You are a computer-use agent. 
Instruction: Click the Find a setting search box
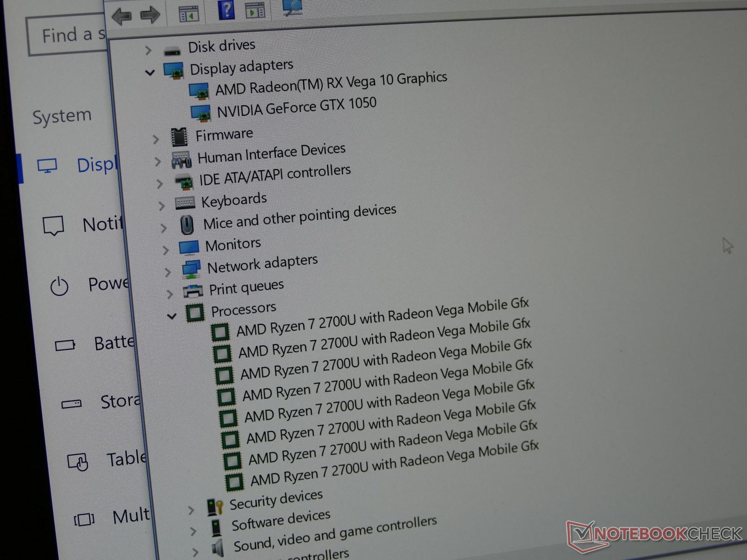(x=68, y=35)
